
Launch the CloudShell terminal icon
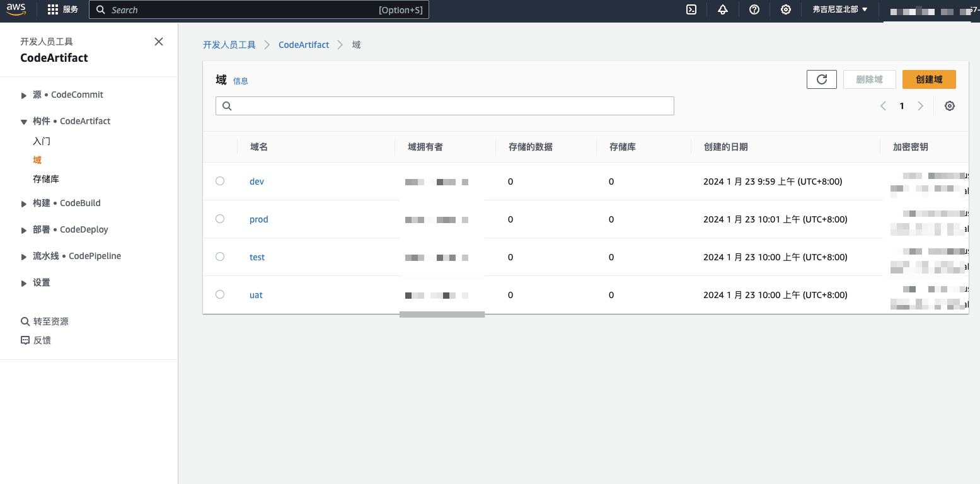(691, 9)
